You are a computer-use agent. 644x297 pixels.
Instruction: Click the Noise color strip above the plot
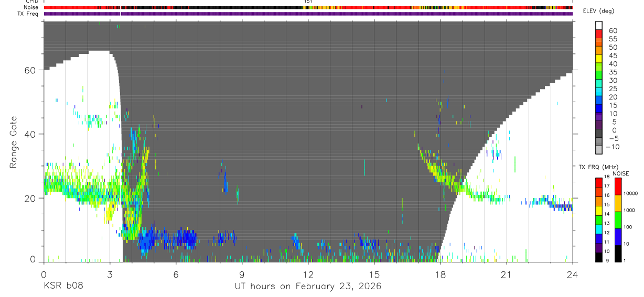pyautogui.click(x=308, y=7)
